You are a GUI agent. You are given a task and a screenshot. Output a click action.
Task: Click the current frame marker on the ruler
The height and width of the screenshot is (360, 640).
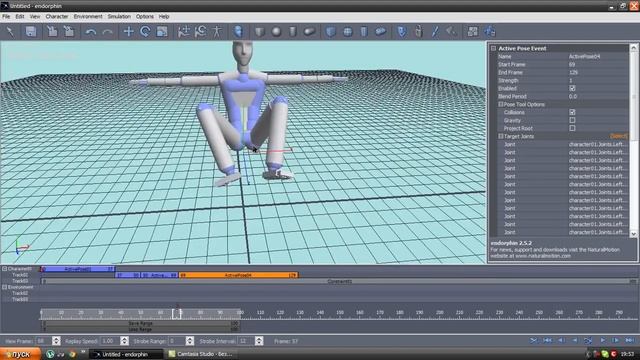(x=177, y=313)
